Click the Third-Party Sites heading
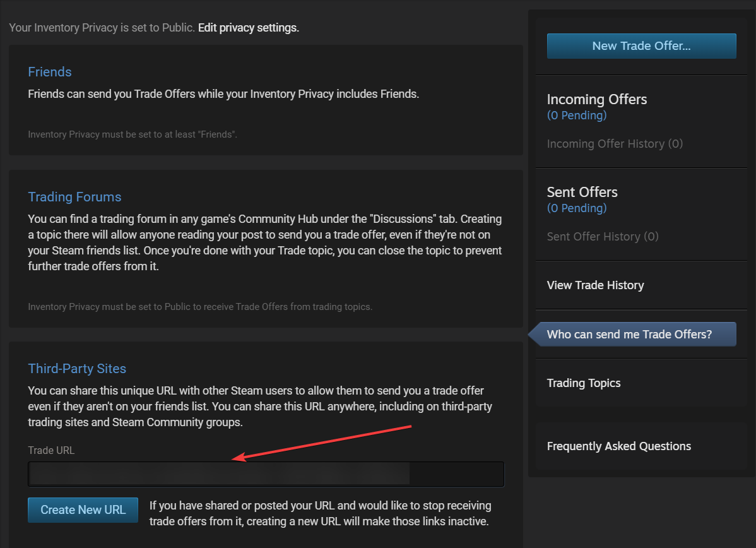Viewport: 756px width, 548px height. pyautogui.click(x=77, y=369)
